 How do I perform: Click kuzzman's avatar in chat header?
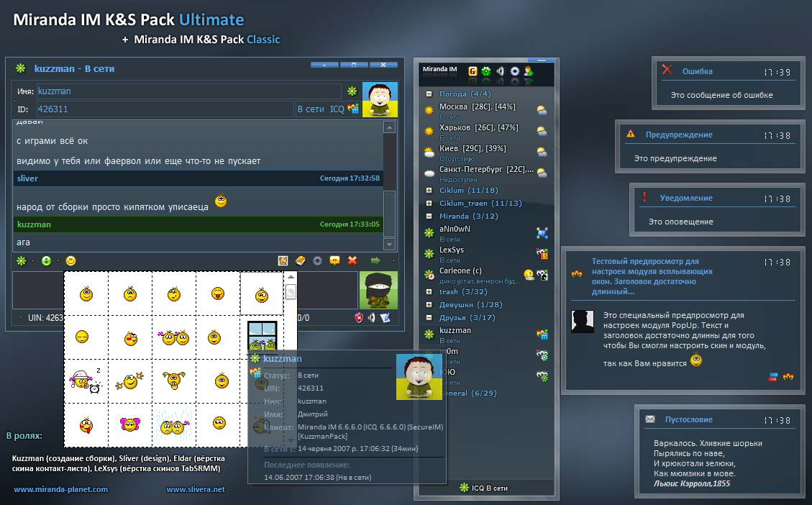click(380, 99)
